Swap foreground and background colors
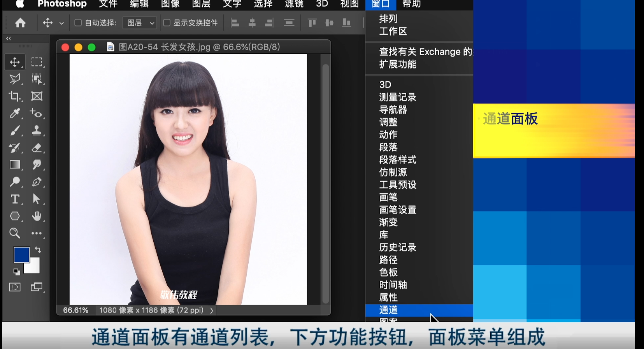 coord(38,249)
